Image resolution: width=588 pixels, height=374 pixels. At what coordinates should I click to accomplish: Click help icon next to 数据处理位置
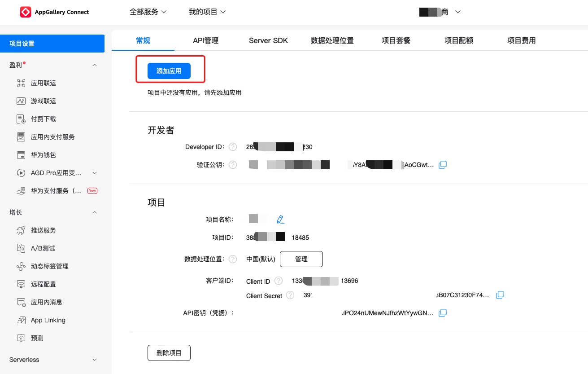pos(233,259)
